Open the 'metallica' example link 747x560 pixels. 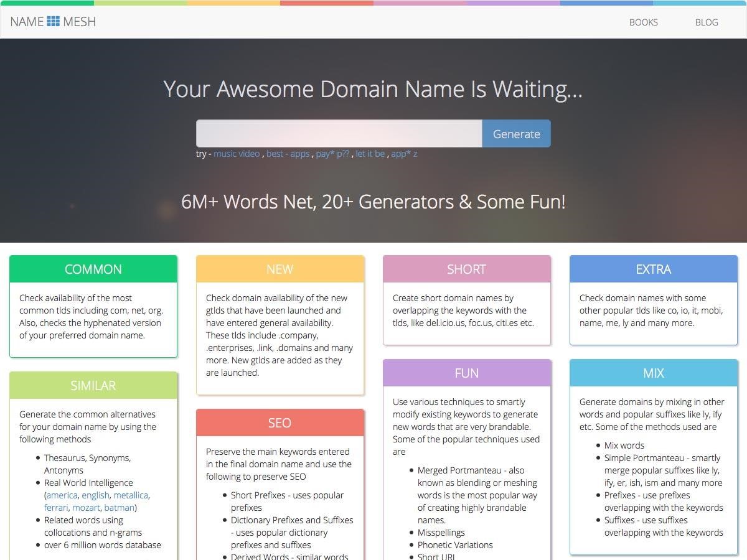pyautogui.click(x=131, y=495)
